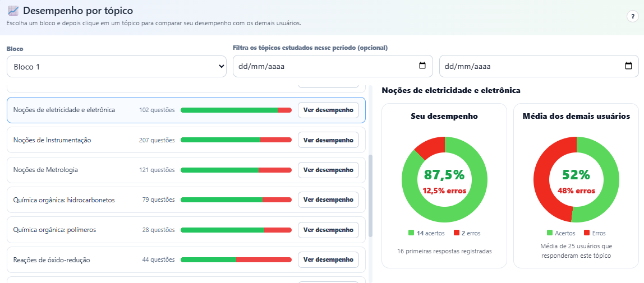
Task: Click the help question mark icon
Action: (x=633, y=17)
